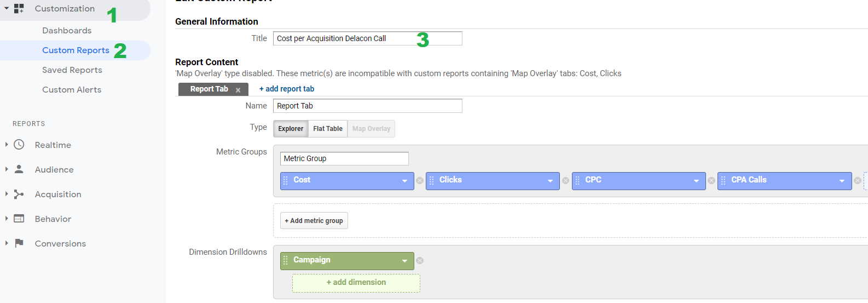The width and height of the screenshot is (868, 303).
Task: Grab the Cost metric drag handle
Action: click(x=285, y=180)
